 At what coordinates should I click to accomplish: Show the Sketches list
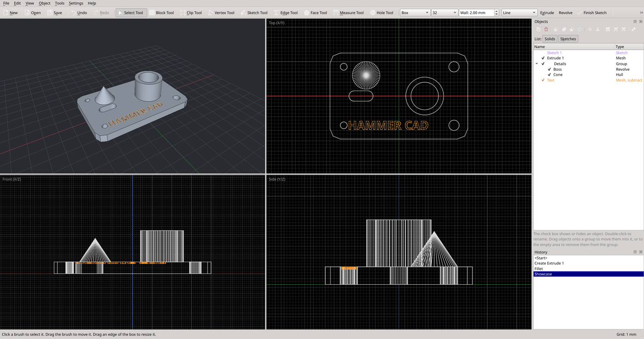pos(568,39)
